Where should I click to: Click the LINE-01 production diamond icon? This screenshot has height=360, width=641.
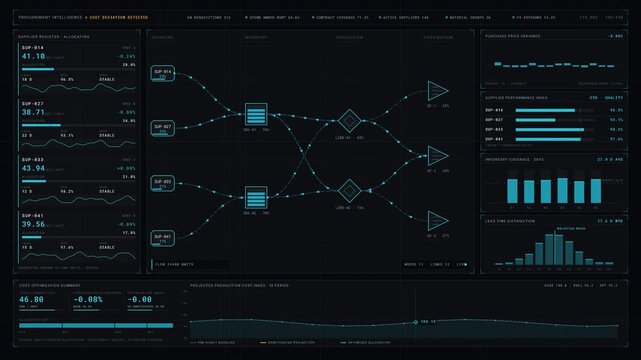[349, 121]
